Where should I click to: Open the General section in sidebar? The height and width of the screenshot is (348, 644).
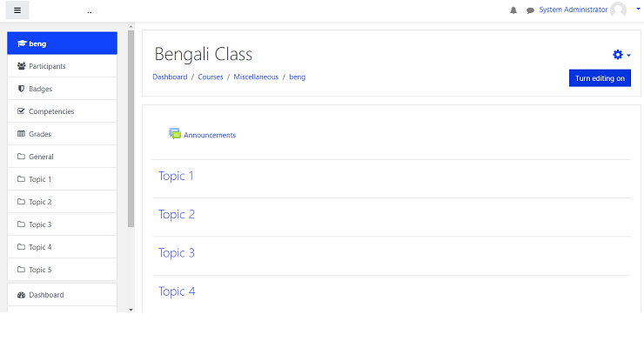(41, 157)
